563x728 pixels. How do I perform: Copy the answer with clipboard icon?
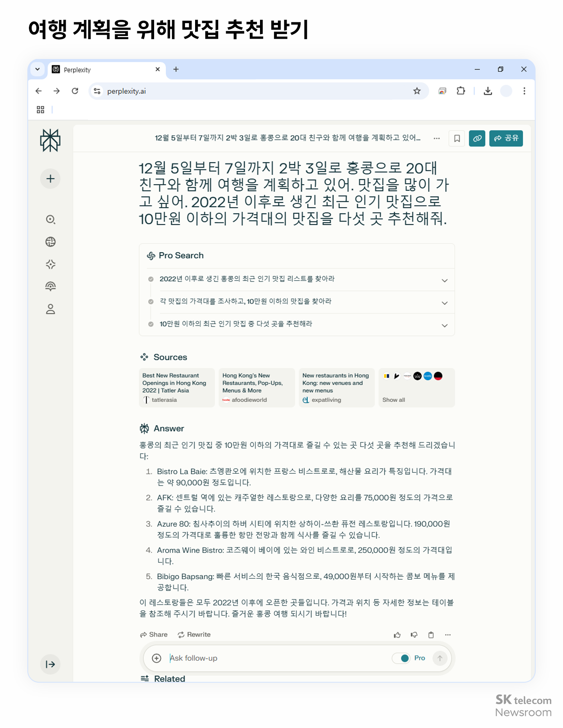(431, 635)
